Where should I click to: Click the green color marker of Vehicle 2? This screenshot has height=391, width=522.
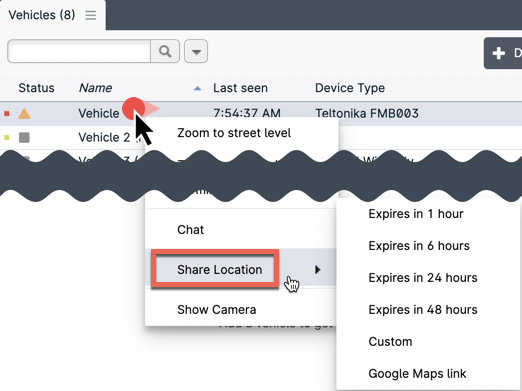(x=7, y=137)
